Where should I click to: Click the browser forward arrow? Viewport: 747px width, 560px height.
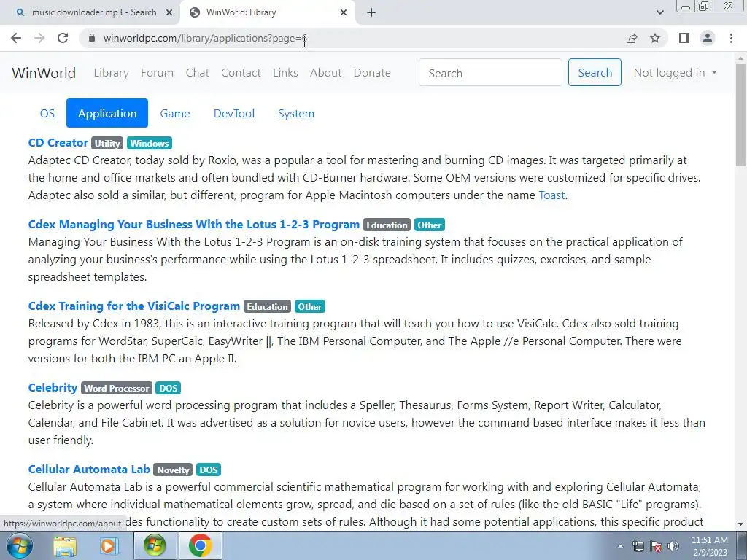click(x=39, y=38)
